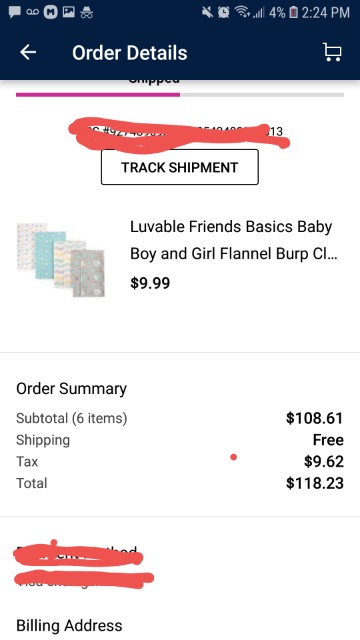The height and width of the screenshot is (640, 360).
Task: Tap the muted sound status icon
Action: pyautogui.click(x=207, y=13)
